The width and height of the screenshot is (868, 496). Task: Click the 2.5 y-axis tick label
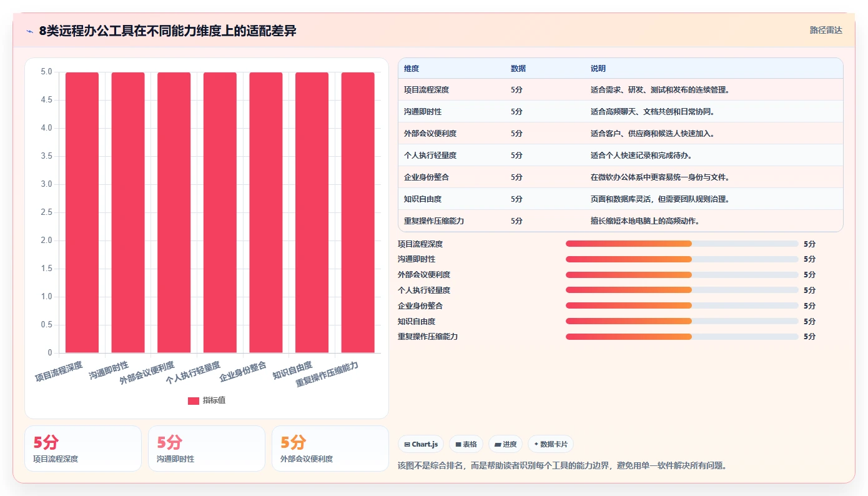[46, 212]
